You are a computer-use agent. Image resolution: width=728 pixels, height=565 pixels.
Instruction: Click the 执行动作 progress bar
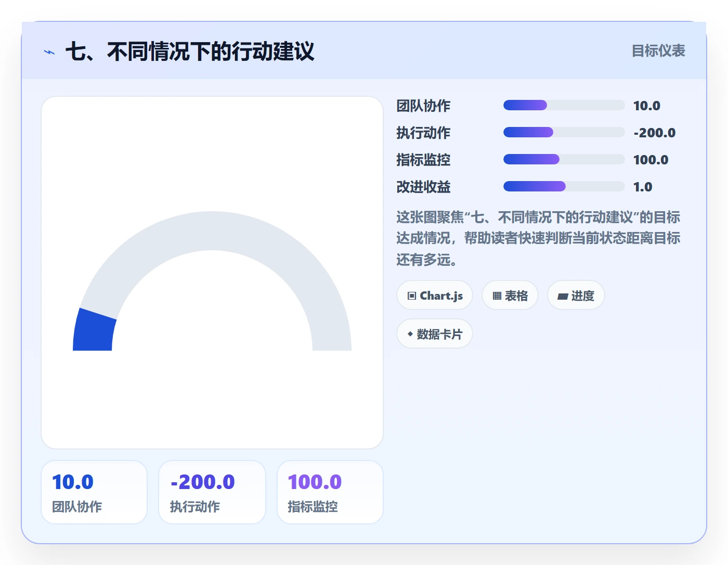click(564, 132)
